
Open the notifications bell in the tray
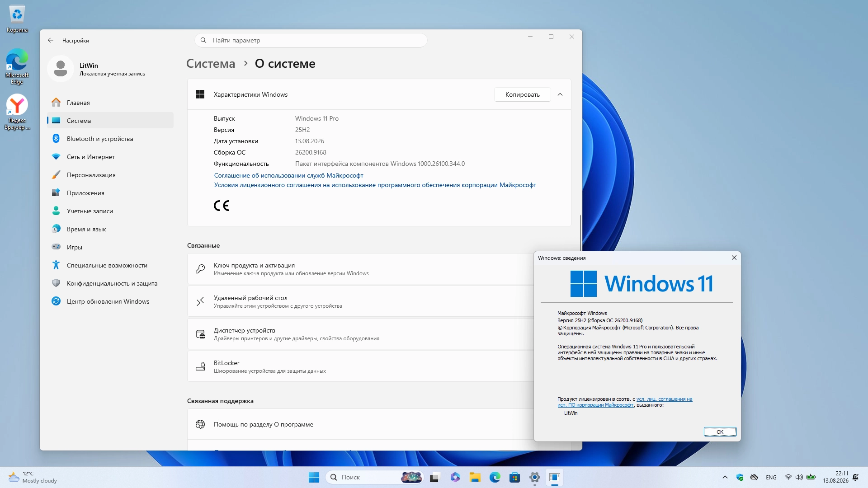point(856,477)
